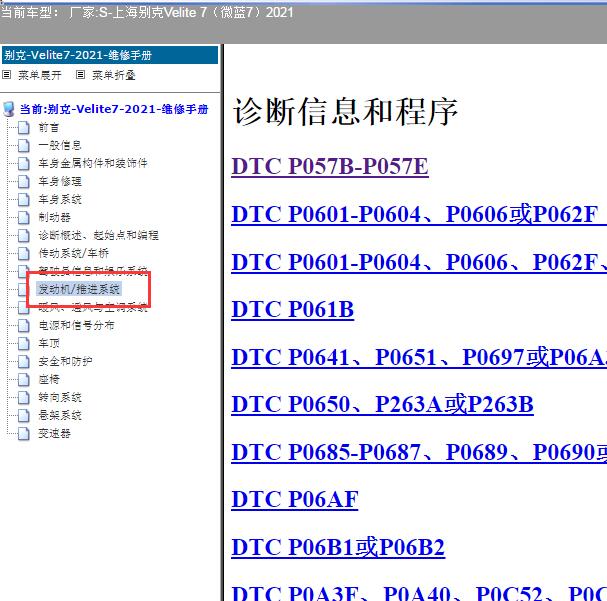Select the 悬架系统 tree entry
Viewport: 607px width, 601px height.
(x=60, y=415)
